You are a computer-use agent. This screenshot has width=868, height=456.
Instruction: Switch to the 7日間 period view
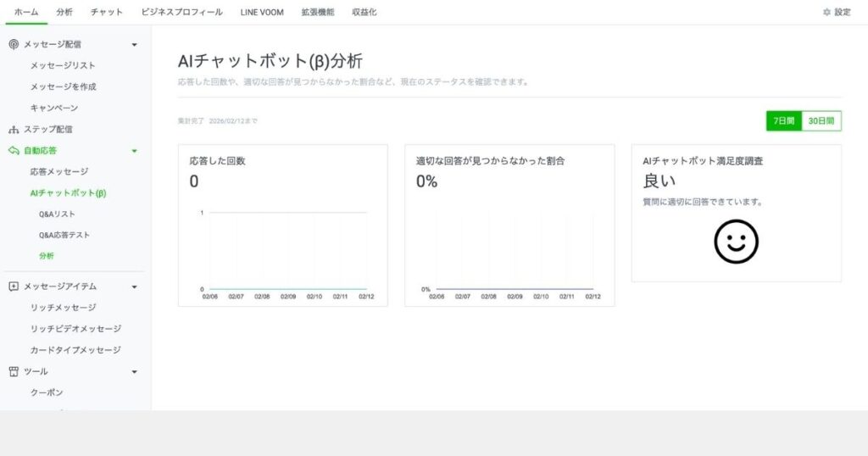pos(784,121)
